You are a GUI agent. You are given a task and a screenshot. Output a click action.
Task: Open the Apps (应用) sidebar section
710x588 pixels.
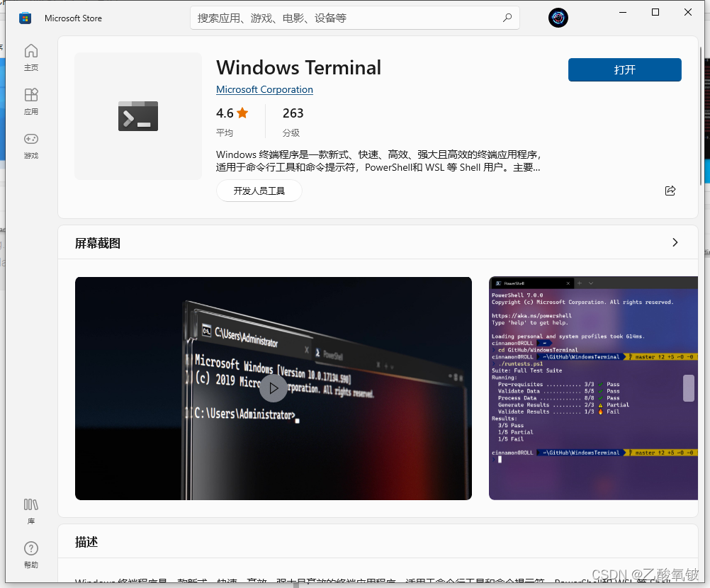click(x=30, y=101)
